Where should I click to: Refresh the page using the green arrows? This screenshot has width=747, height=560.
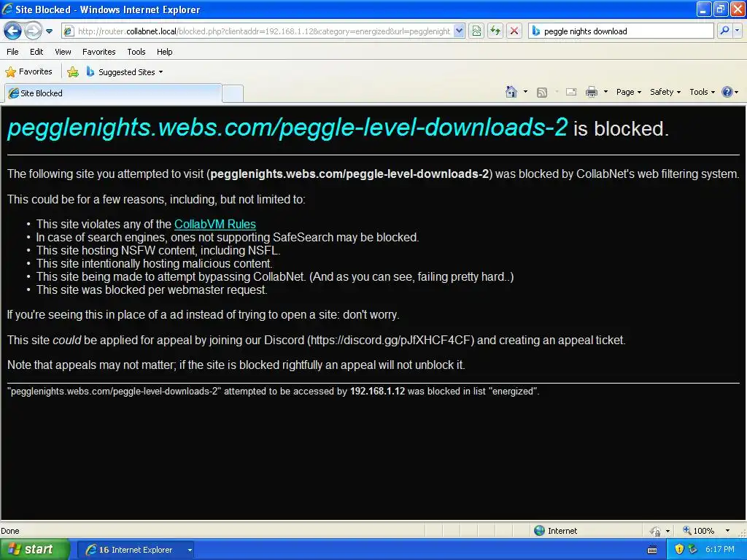[x=495, y=31]
